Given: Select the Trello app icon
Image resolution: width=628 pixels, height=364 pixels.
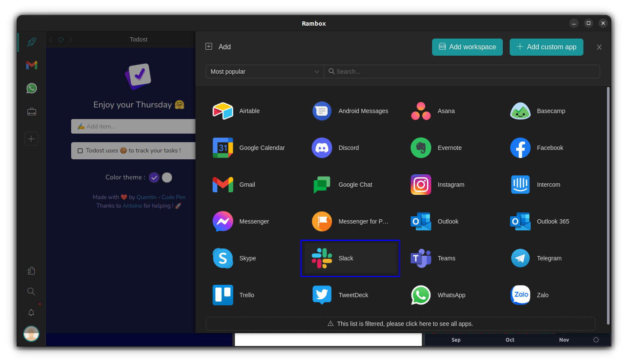Looking at the screenshot, I should point(222,295).
